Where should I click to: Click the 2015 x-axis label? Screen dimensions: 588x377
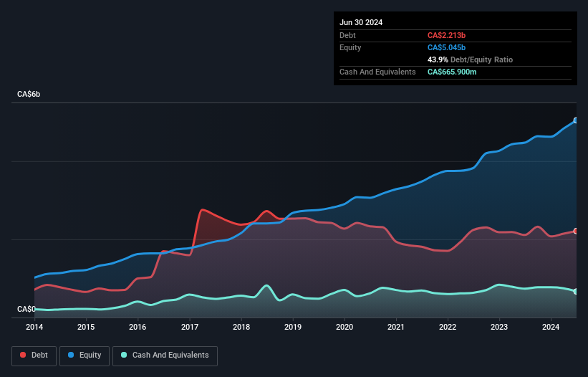86,327
